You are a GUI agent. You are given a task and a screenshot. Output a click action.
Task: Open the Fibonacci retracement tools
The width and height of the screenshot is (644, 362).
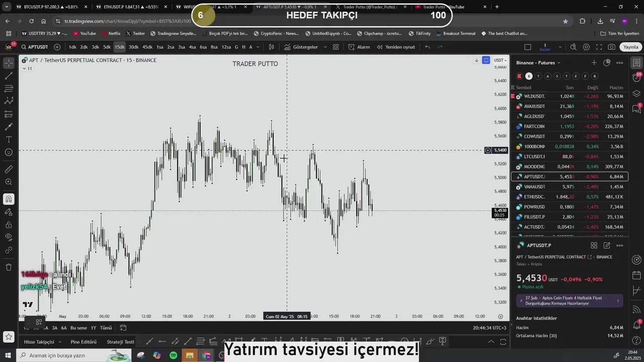pos(9,88)
